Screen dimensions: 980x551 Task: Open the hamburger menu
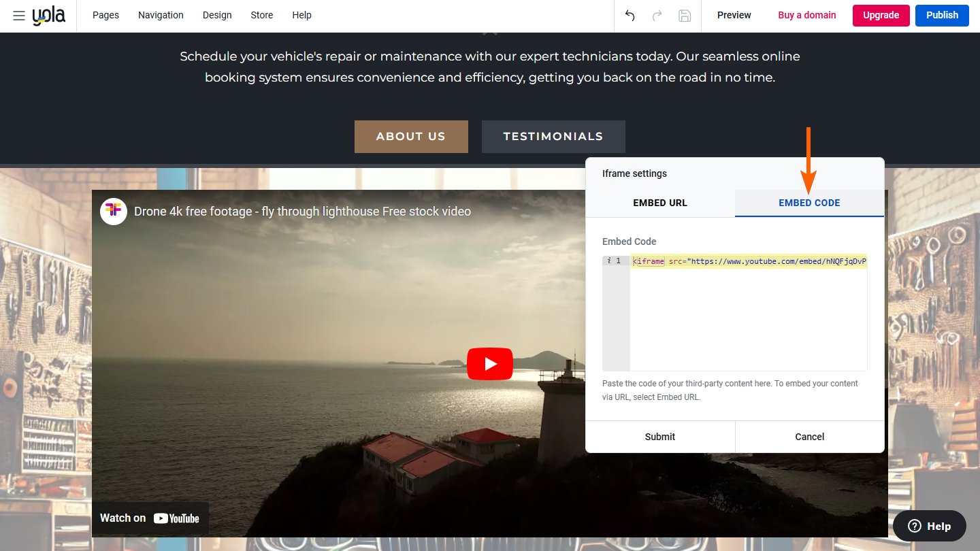(18, 16)
